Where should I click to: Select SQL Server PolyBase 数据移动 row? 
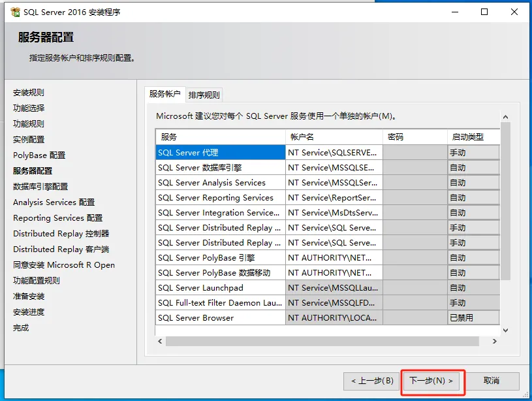221,272
